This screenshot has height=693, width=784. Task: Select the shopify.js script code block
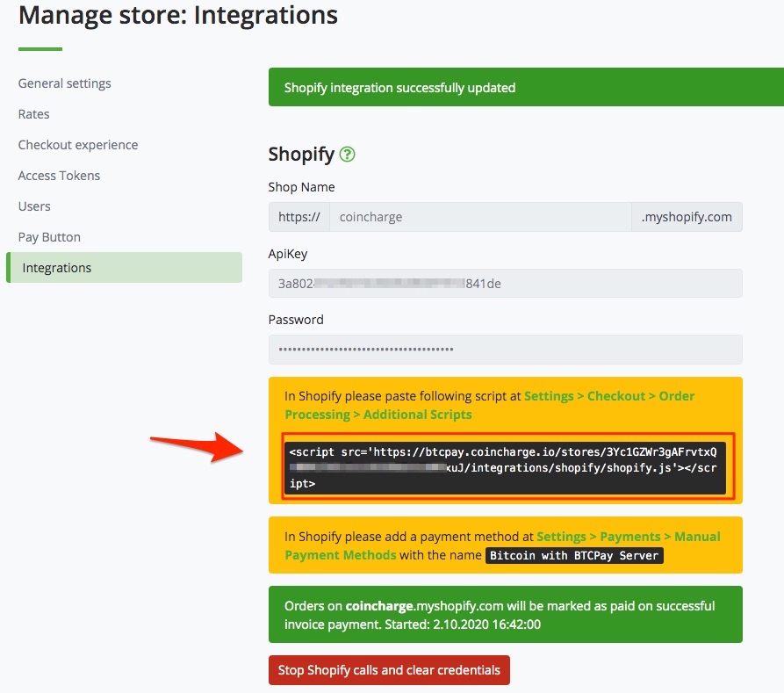tap(505, 467)
